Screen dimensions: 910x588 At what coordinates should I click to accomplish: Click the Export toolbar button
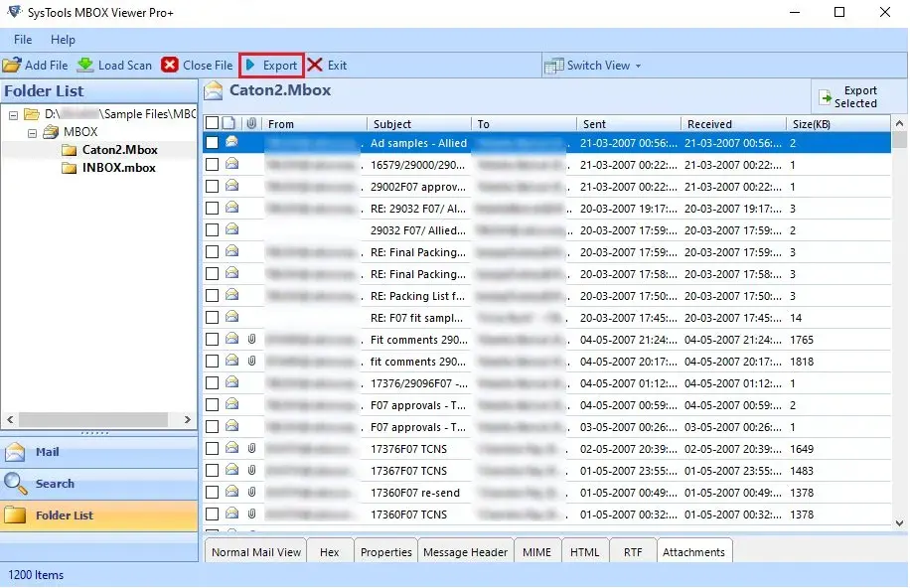(271, 65)
